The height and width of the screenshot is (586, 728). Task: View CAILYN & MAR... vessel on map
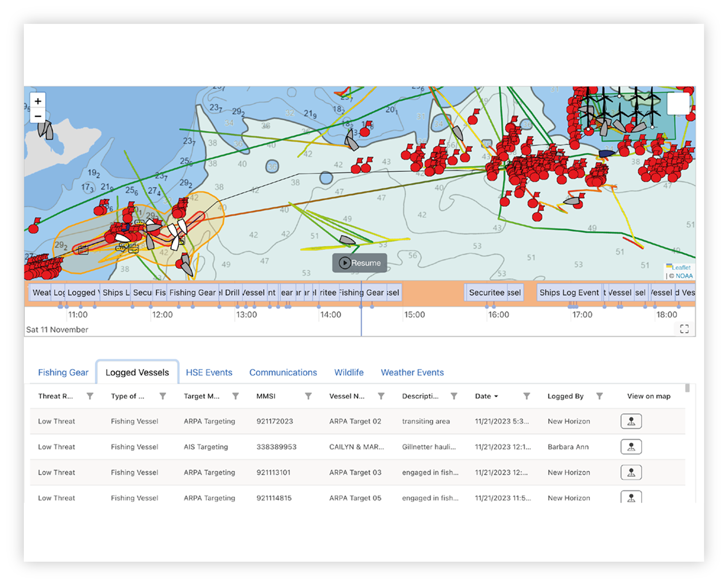[x=631, y=447]
